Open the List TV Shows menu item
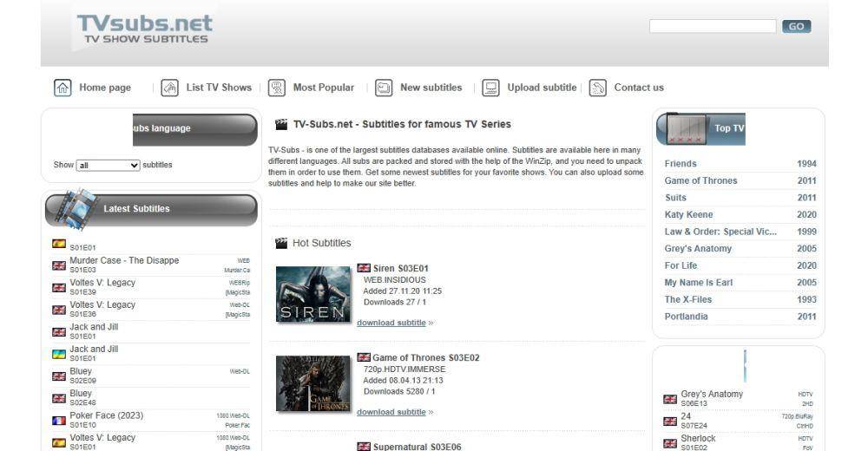This screenshot has width=868, height=451. tap(219, 88)
